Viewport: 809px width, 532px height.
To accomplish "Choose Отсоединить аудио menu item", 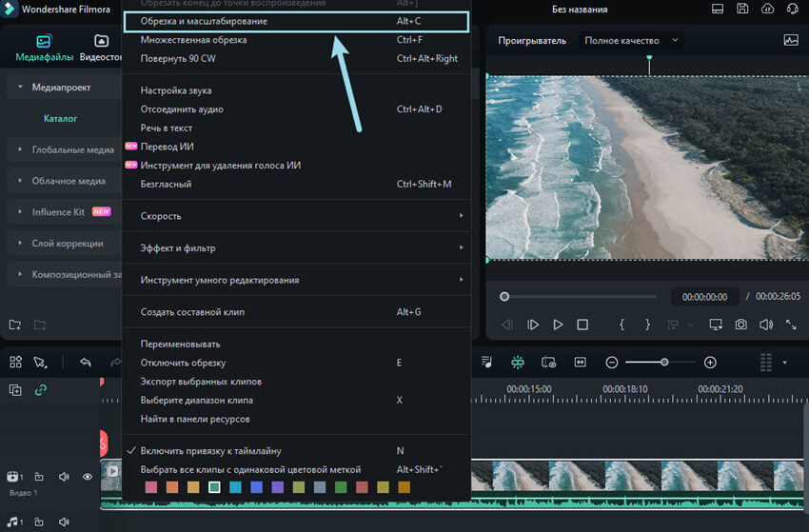I will click(296, 108).
